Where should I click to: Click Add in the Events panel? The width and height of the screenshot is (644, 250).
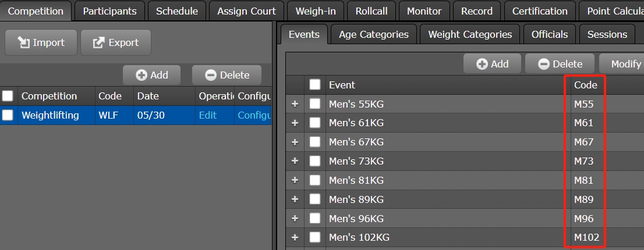pos(492,64)
